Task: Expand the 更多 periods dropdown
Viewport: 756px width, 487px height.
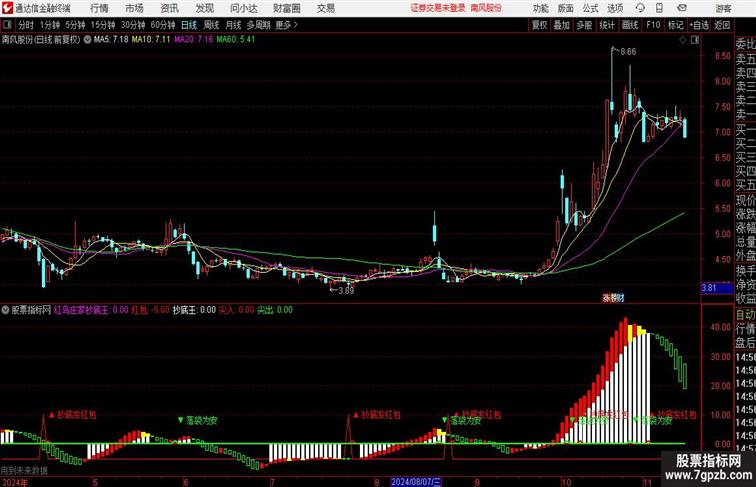Action: tap(286, 25)
